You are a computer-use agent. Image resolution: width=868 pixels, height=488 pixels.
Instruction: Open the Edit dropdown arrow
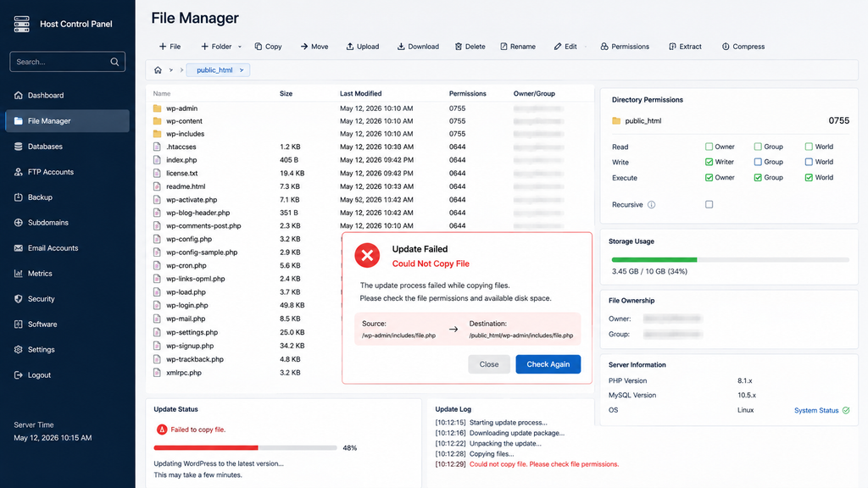[585, 47]
